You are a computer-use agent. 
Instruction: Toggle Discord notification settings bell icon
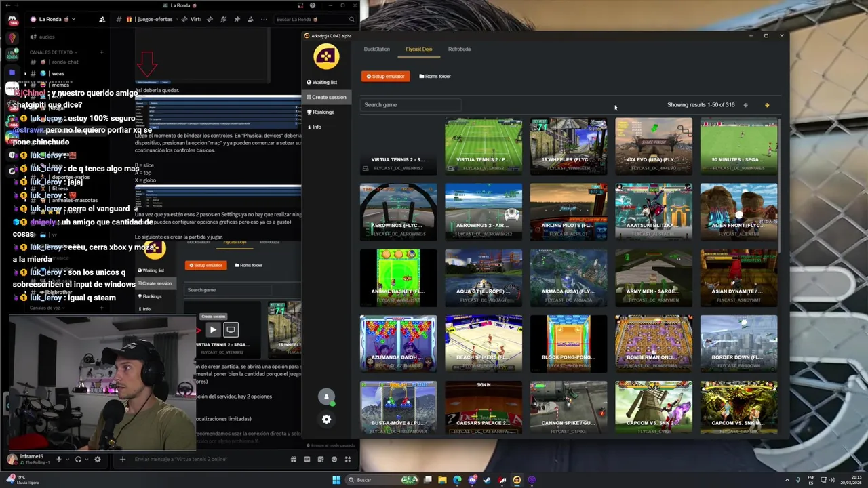click(223, 19)
